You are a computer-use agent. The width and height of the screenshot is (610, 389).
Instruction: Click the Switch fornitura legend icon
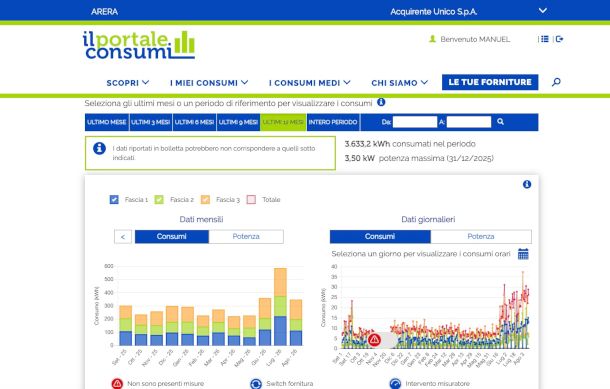tap(256, 384)
